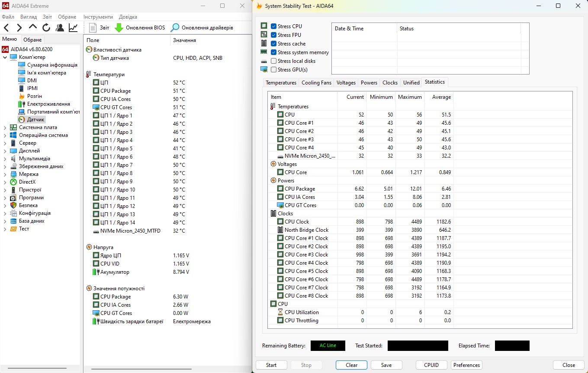Expand the Збереження даних node
588x373 pixels.
[x=5, y=166]
